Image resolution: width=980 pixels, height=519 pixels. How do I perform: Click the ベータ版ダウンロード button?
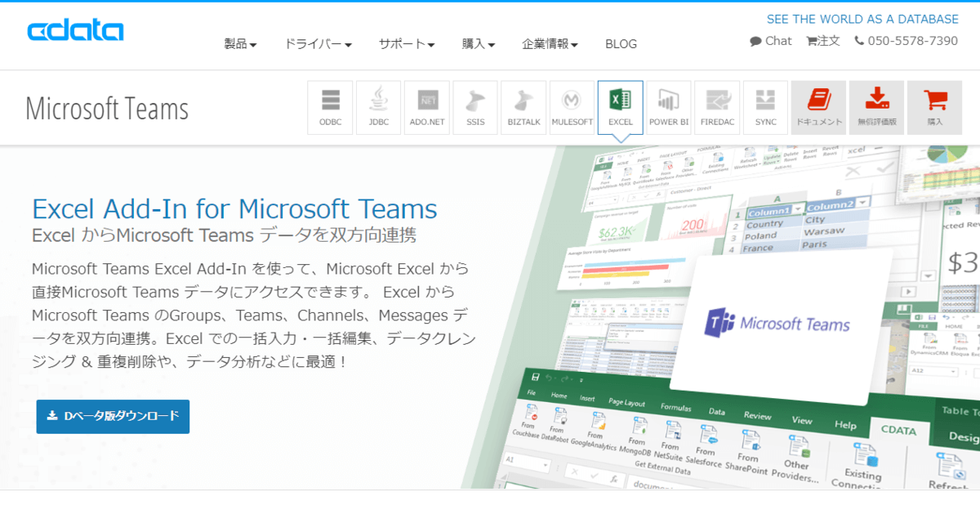(x=113, y=416)
